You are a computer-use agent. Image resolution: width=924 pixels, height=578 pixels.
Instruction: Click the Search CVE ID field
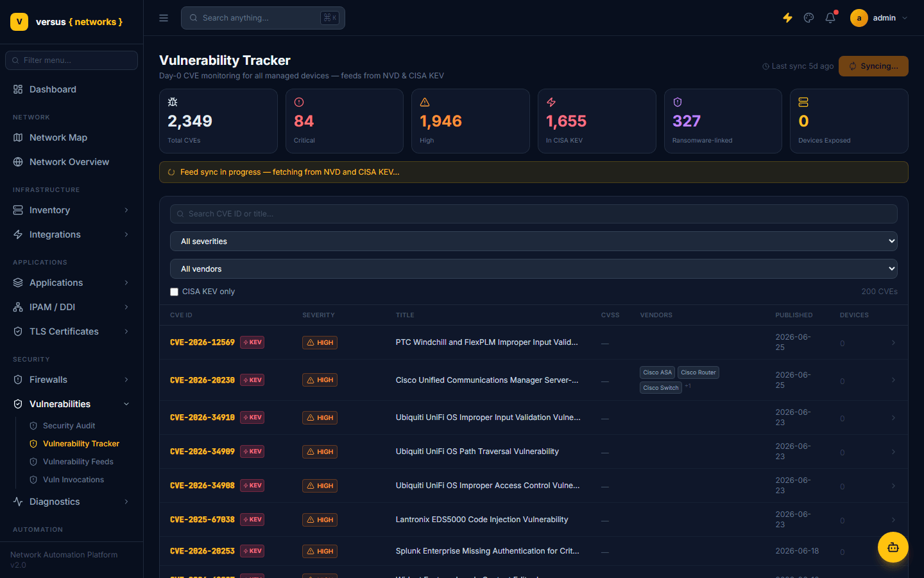pyautogui.click(x=534, y=214)
